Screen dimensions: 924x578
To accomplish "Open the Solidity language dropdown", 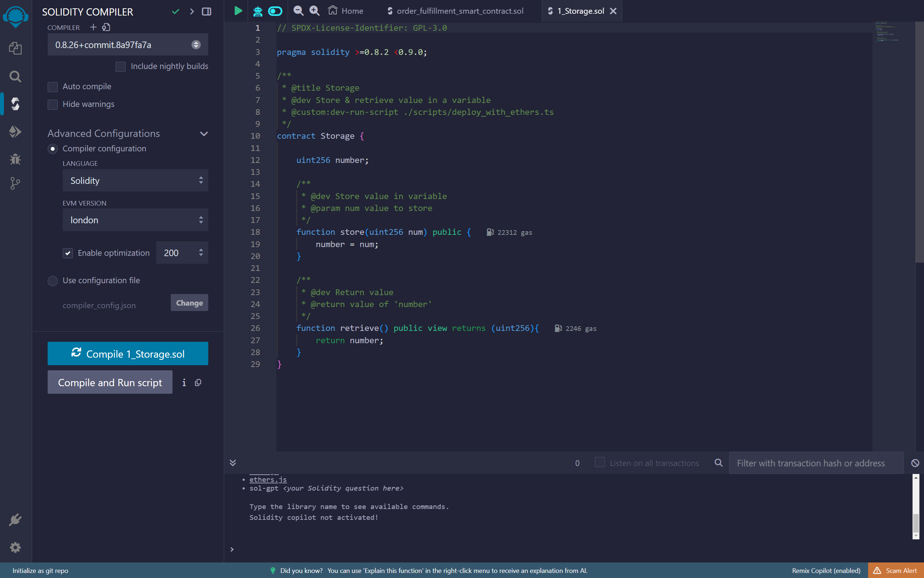I will pos(136,180).
